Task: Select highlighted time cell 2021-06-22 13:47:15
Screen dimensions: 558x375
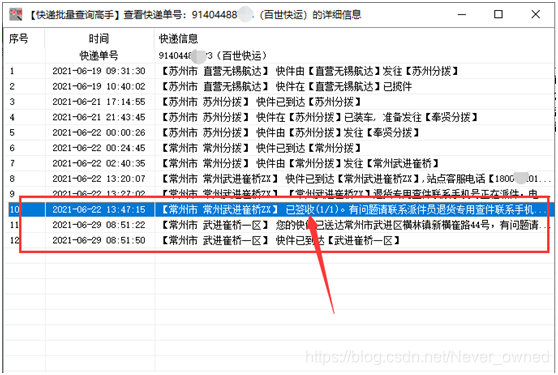Action: point(99,210)
